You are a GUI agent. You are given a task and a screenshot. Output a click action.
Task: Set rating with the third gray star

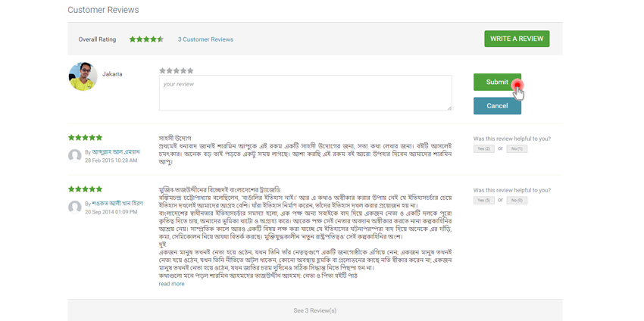177,70
